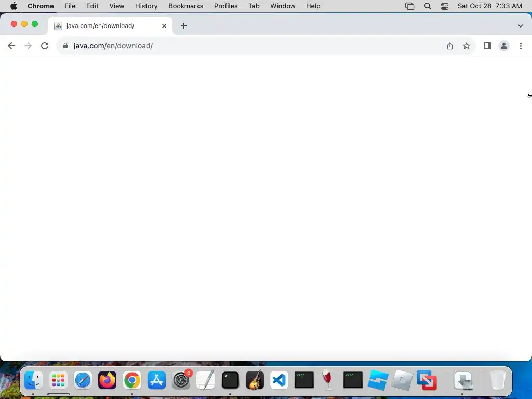This screenshot has height=399, width=532.
Task: Open Launchpad from the Dock
Action: point(58,380)
